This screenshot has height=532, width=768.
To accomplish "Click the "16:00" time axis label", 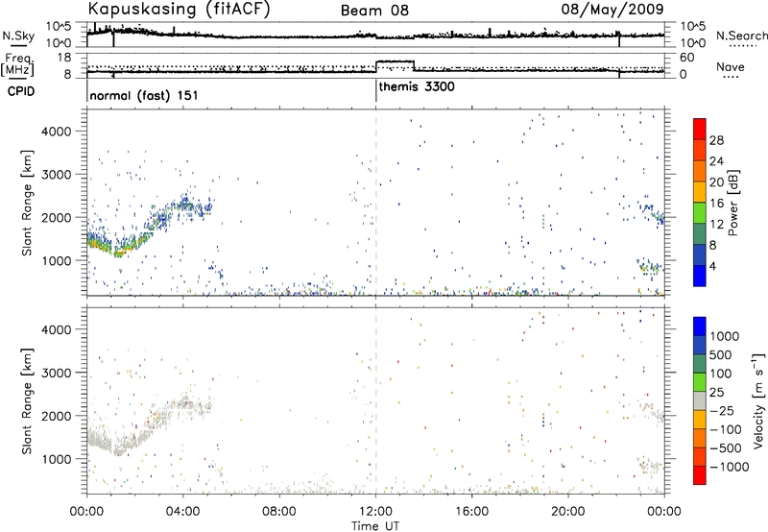I will [471, 511].
